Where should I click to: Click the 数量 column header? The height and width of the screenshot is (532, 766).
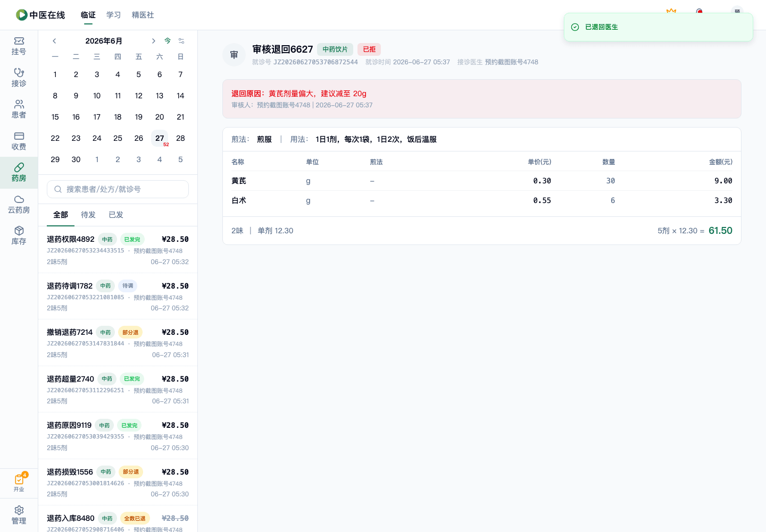pyautogui.click(x=609, y=162)
